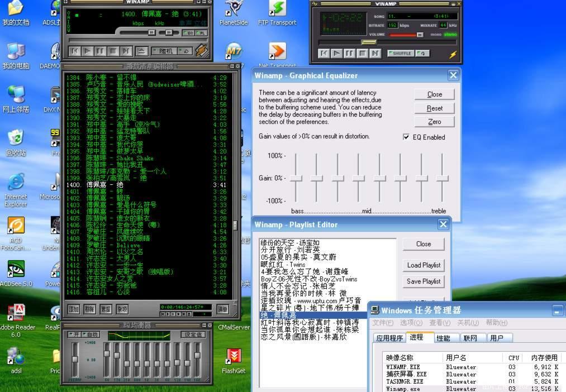
Task: Skip to next track in right Winamp player
Action: tap(375, 54)
